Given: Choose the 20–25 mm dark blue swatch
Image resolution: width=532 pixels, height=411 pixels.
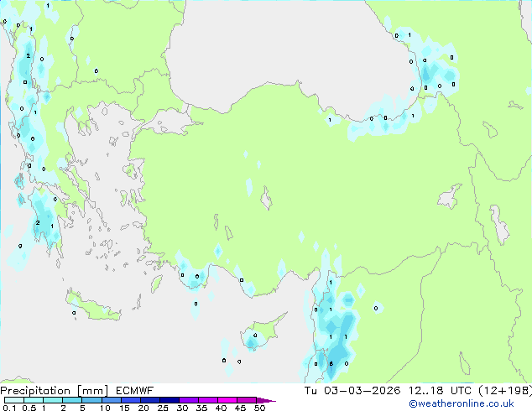Looking at the screenshot, I should (x=149, y=400).
